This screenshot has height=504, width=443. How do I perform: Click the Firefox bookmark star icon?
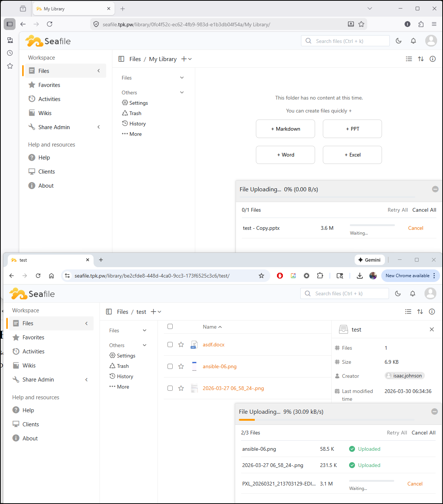pos(361,24)
